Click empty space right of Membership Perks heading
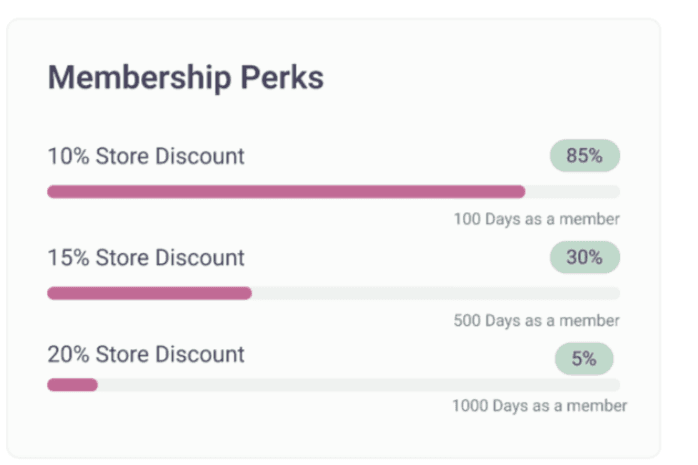The width and height of the screenshot is (698, 465). [490, 78]
